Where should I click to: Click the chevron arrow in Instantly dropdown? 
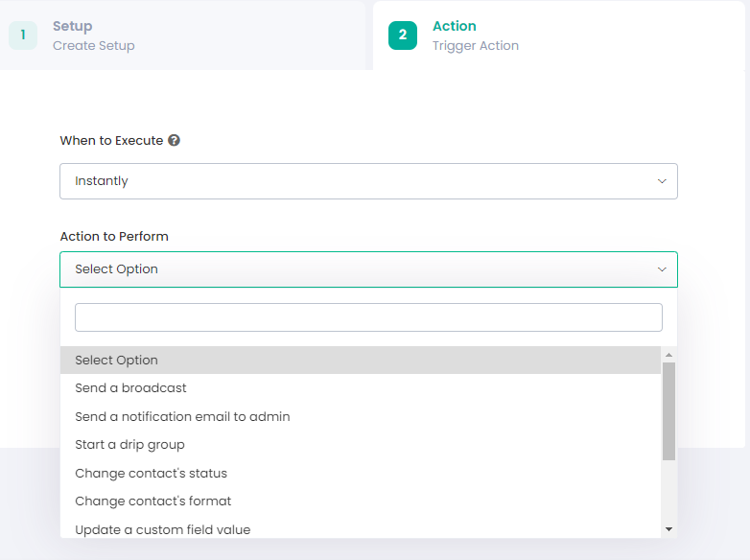(x=662, y=181)
